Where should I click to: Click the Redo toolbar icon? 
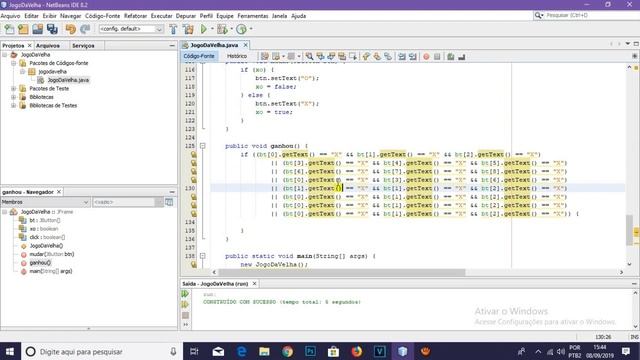pos(85,29)
